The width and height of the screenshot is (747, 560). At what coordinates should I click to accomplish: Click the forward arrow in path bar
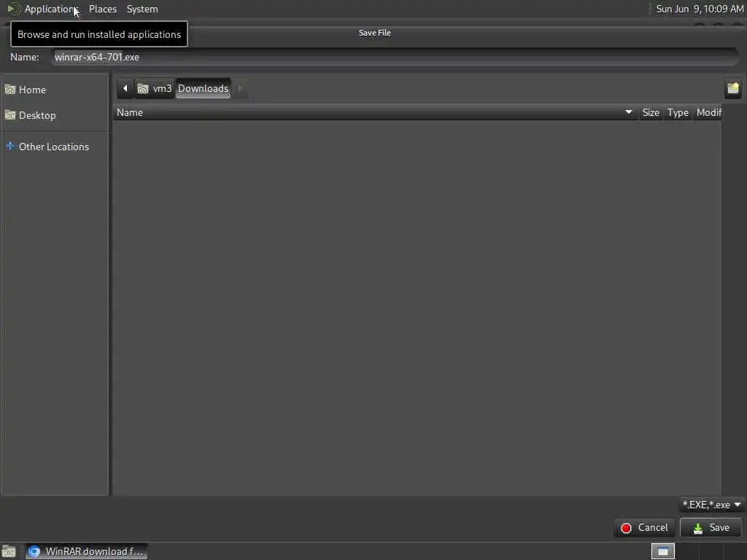point(240,88)
